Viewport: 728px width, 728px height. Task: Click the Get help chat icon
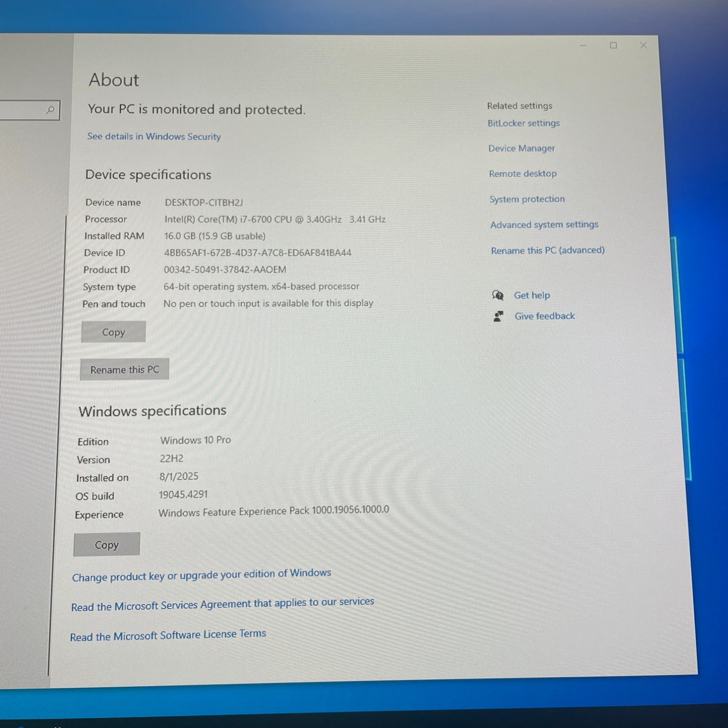(498, 295)
